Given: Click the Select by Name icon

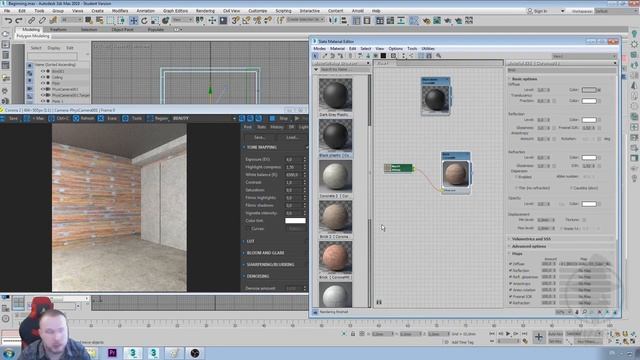Looking at the screenshot, I should coord(99,20).
